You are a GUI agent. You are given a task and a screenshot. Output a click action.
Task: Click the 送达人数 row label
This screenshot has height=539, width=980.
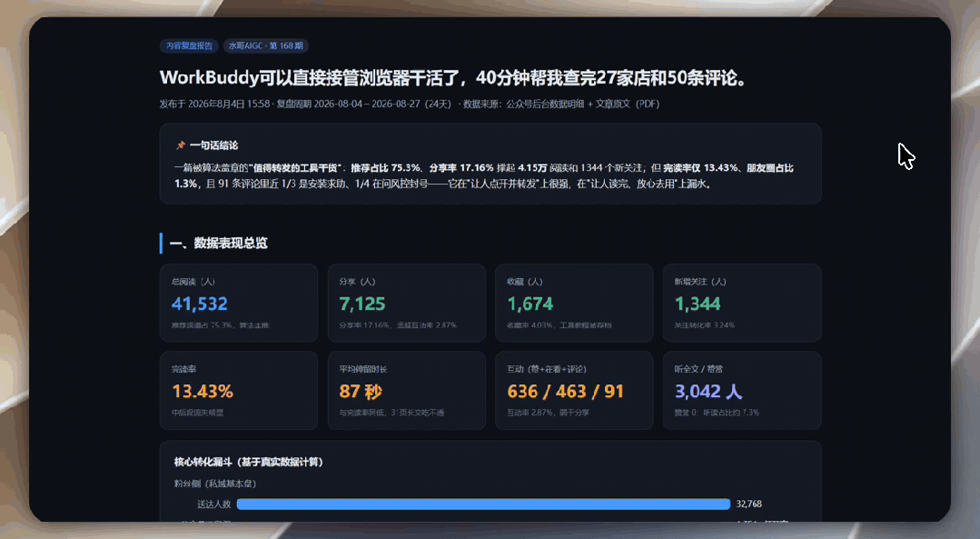pos(213,504)
